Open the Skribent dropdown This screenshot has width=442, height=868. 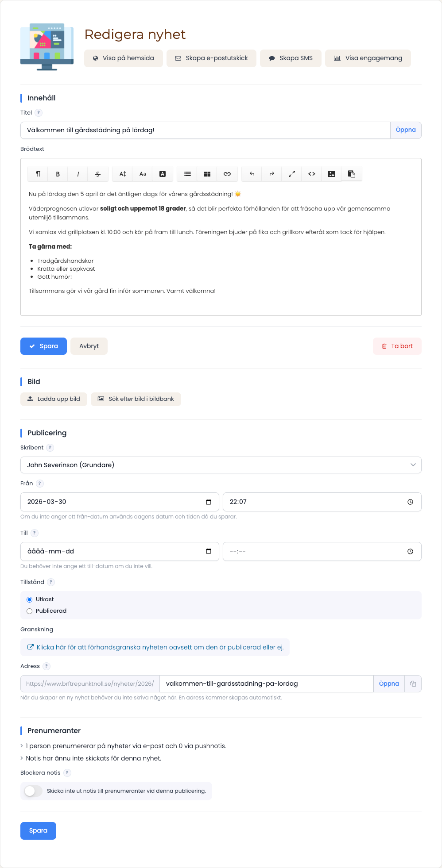tap(221, 465)
